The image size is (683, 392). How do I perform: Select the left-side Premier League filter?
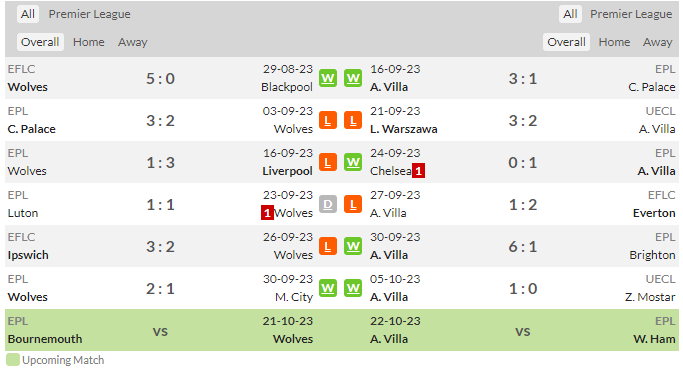pyautogui.click(x=89, y=14)
